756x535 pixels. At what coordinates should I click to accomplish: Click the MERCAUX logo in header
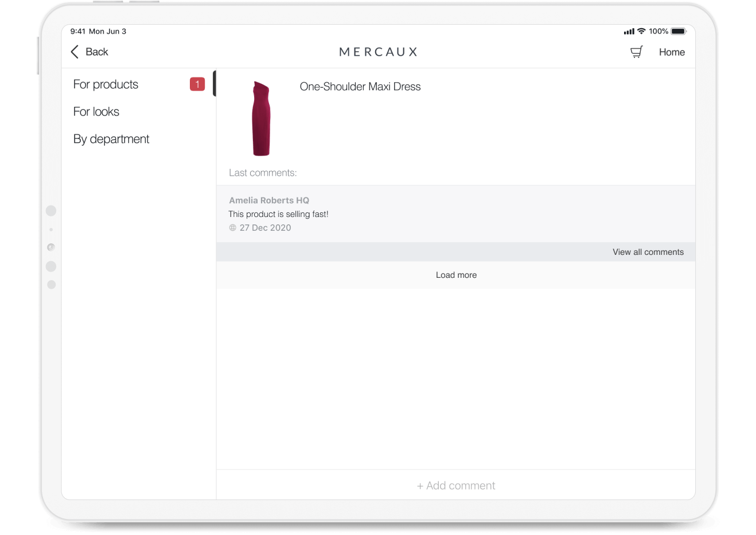point(378,52)
